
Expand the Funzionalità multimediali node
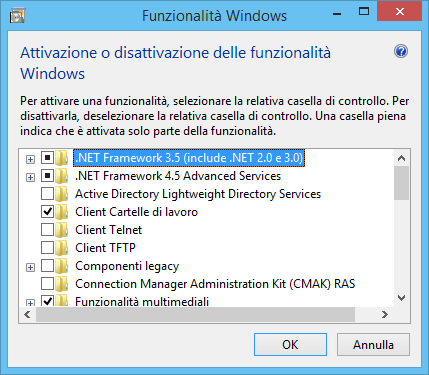pyautogui.click(x=30, y=303)
